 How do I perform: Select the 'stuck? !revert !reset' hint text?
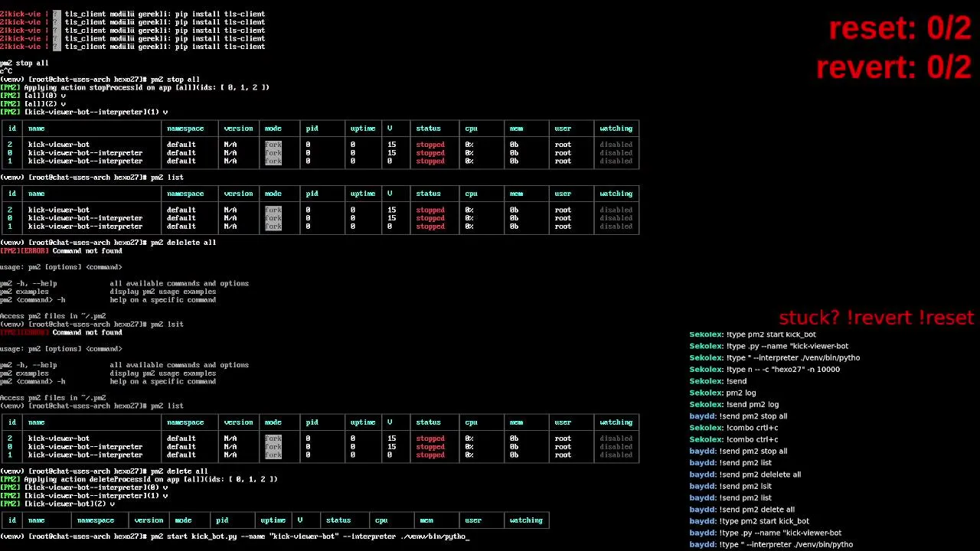coord(876,318)
